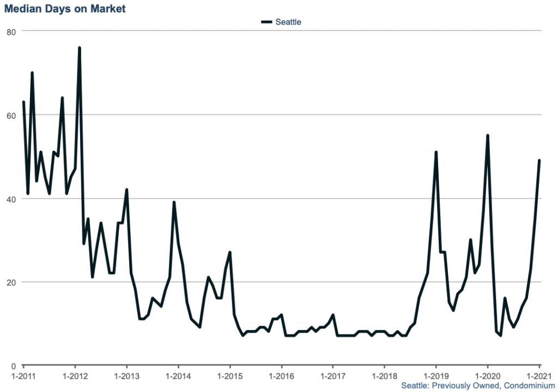This screenshot has width=558, height=392.
Task: Click the 1-2013 x-axis tick label
Action: click(x=127, y=376)
